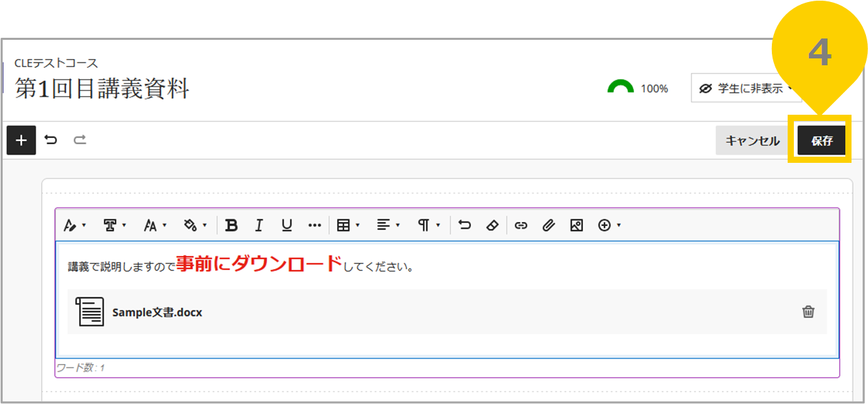
Task: Show more formatting options ellipsis
Action: tap(315, 225)
